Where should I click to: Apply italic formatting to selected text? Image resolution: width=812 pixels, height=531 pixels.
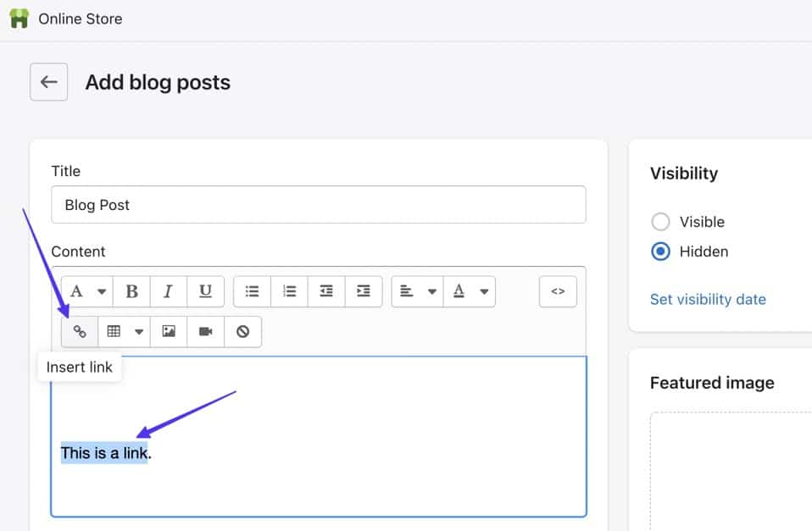pyautogui.click(x=168, y=291)
